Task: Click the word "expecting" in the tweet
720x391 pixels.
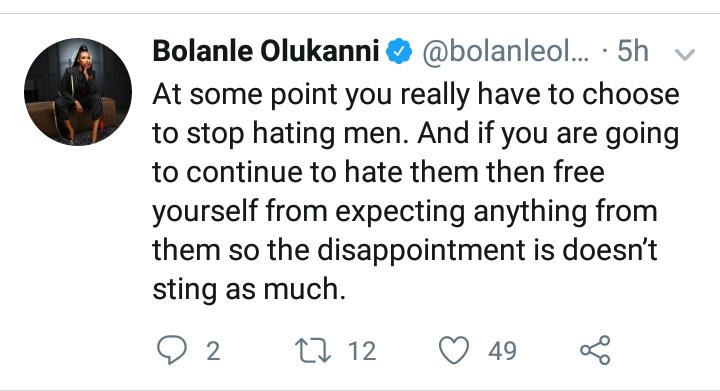Action: [400, 212]
